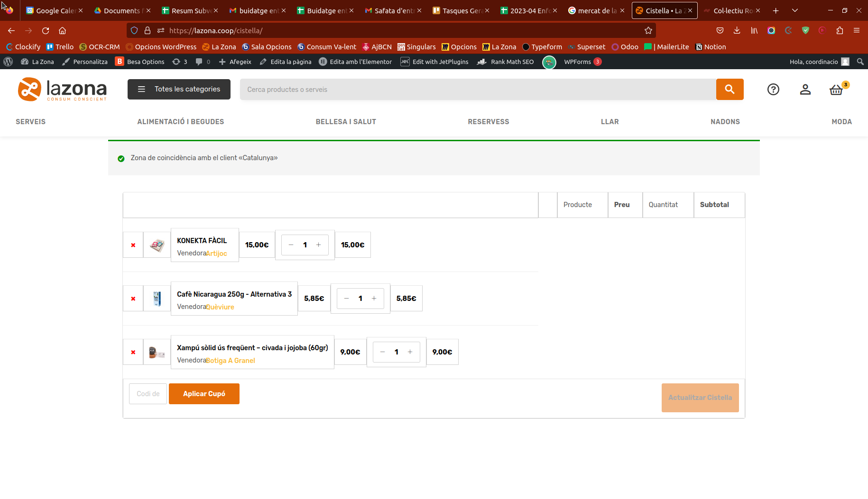Focus the coupon code input field
The image size is (868, 499).
click(148, 394)
